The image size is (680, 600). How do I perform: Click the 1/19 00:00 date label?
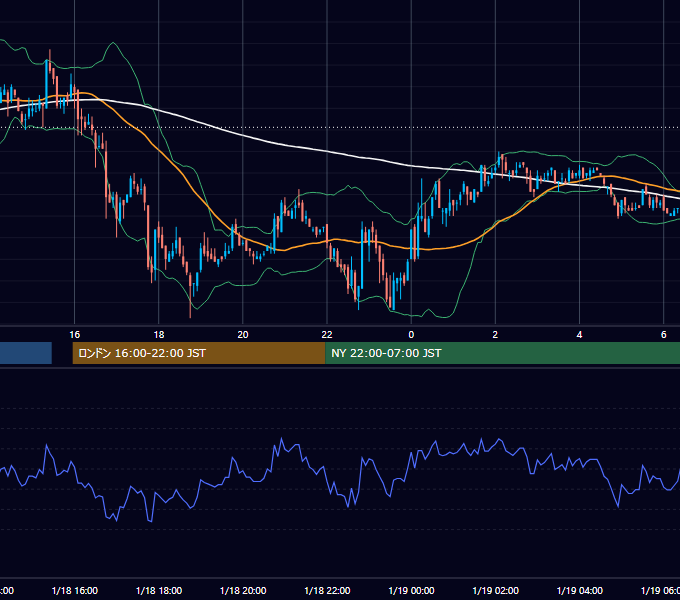coord(411,591)
